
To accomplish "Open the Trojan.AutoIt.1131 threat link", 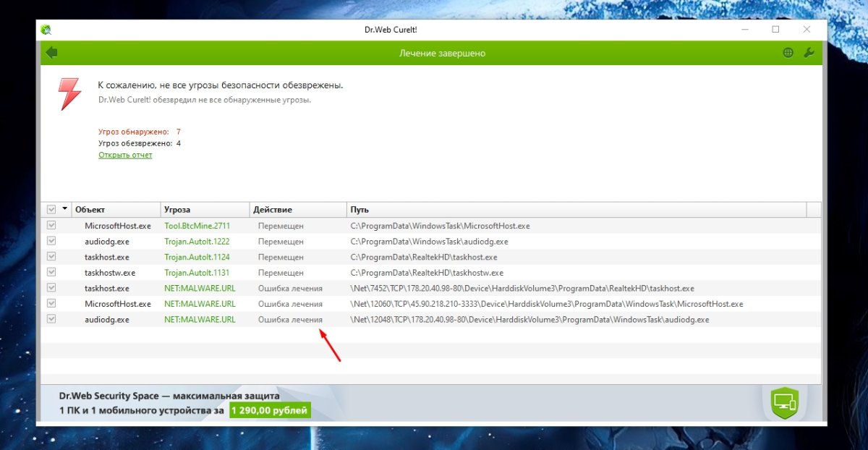I will pyautogui.click(x=197, y=273).
